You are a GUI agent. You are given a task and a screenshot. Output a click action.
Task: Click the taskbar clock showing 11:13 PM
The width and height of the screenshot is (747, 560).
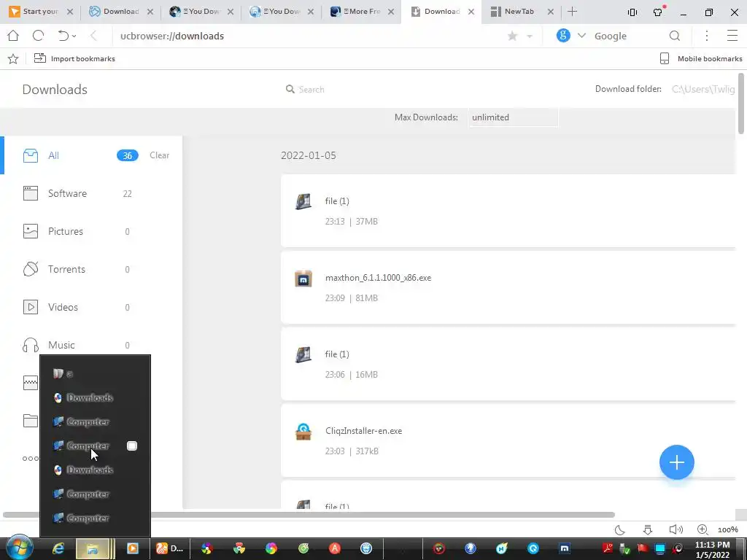(712, 550)
